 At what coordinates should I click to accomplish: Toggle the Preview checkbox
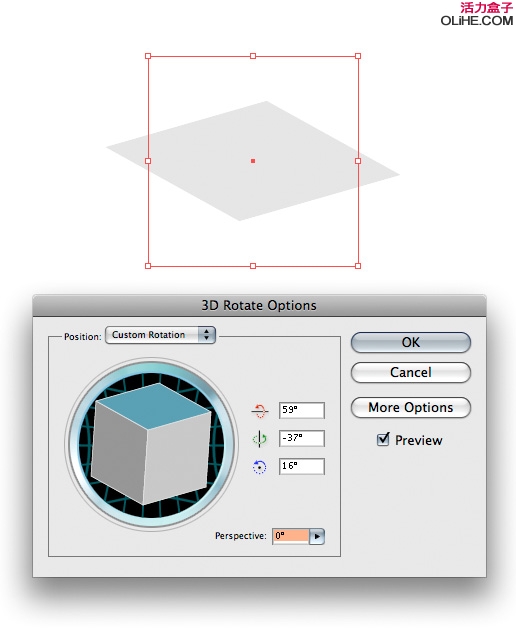(x=383, y=439)
